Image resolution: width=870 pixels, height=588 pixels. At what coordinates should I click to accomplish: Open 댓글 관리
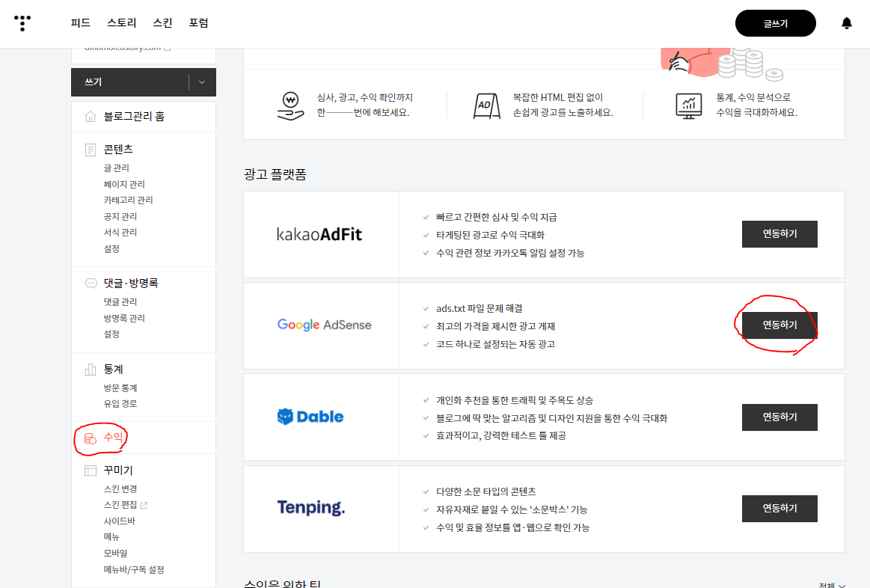point(120,301)
